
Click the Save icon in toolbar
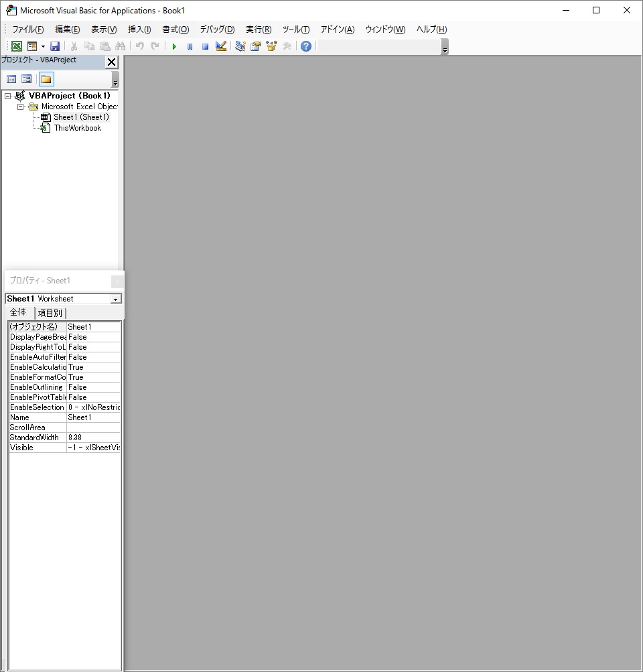(55, 46)
